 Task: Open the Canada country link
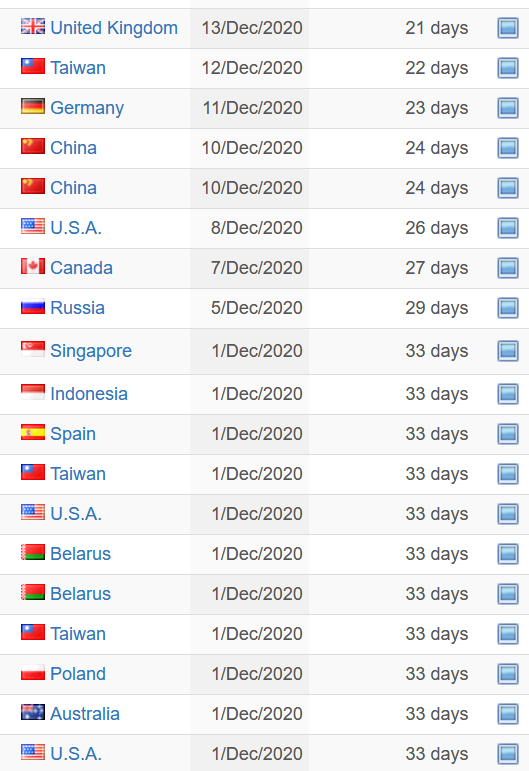click(82, 268)
